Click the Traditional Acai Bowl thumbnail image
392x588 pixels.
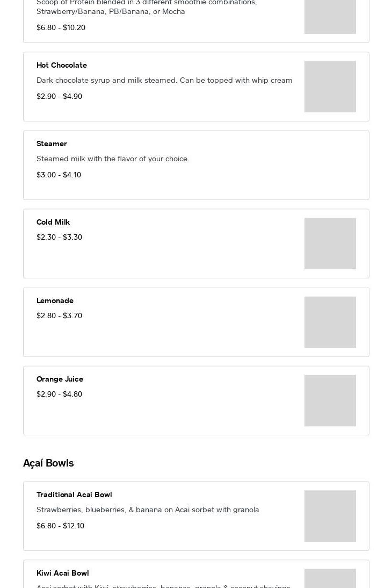pos(330,516)
